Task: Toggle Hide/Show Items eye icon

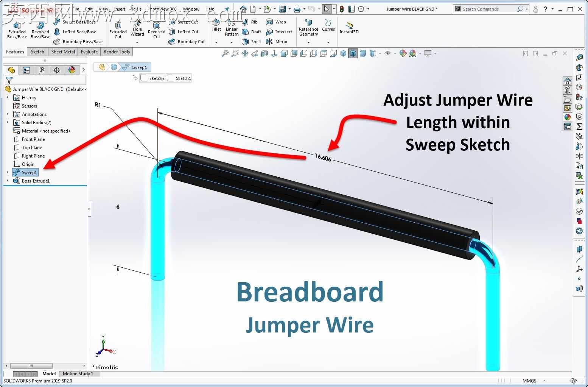Action: [x=387, y=53]
